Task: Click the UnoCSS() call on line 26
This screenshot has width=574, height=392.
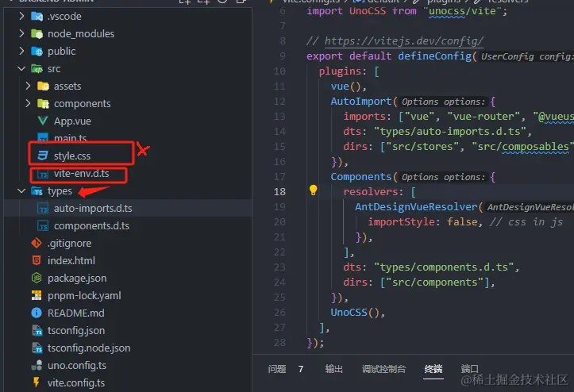Action: [x=357, y=312]
